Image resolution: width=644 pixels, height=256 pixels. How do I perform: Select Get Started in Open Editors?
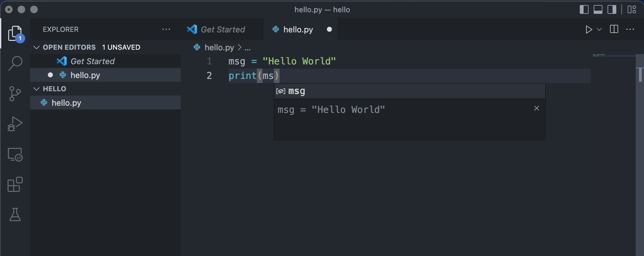click(x=105, y=61)
